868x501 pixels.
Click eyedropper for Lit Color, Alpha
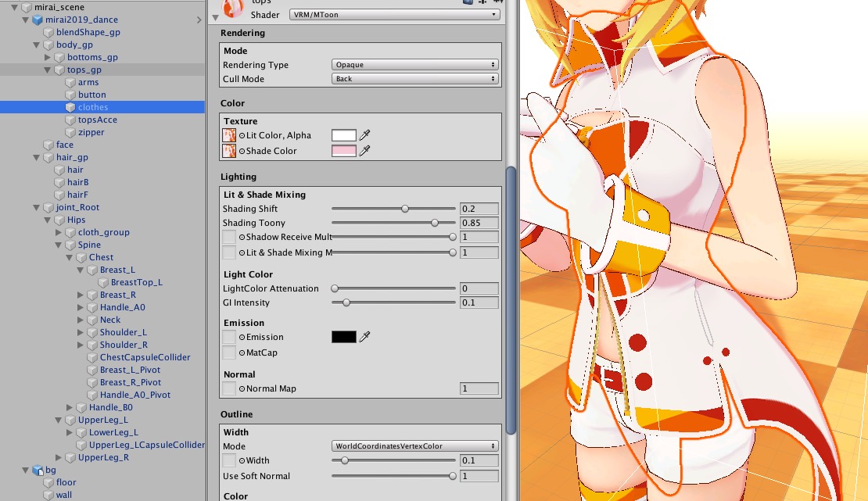364,135
